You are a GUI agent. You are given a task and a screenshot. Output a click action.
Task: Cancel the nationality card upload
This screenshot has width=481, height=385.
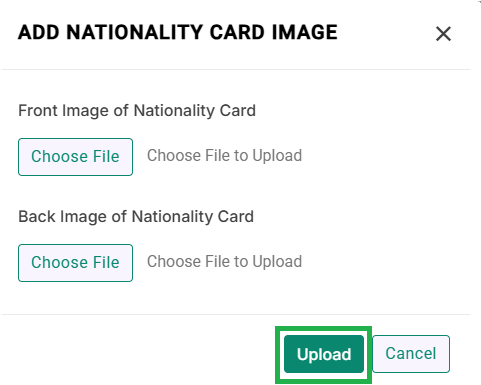(411, 354)
